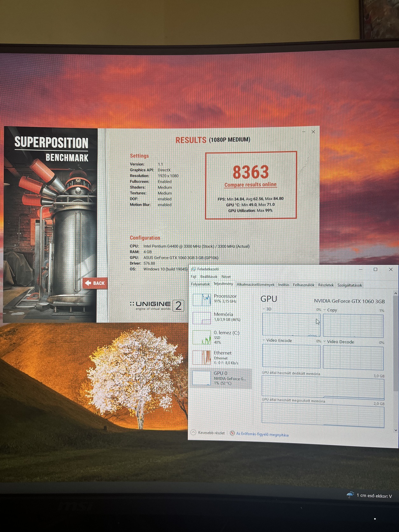
Task: Open the 3D engine graph dropdown
Action: click(x=264, y=309)
